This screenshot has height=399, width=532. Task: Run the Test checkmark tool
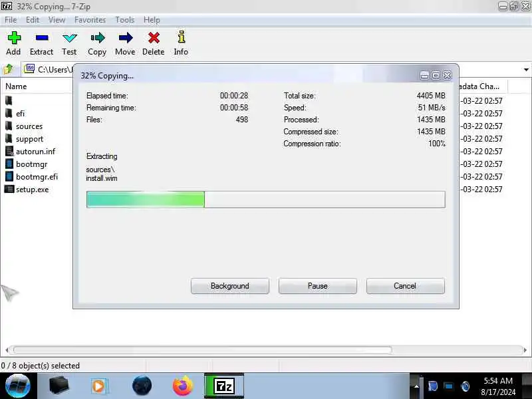coord(70,38)
